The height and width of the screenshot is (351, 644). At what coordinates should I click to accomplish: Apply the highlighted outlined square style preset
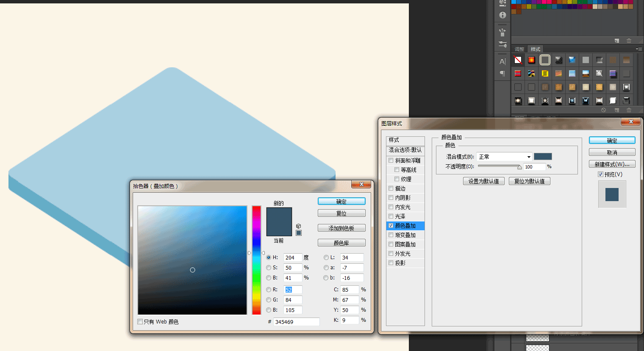coord(545,60)
